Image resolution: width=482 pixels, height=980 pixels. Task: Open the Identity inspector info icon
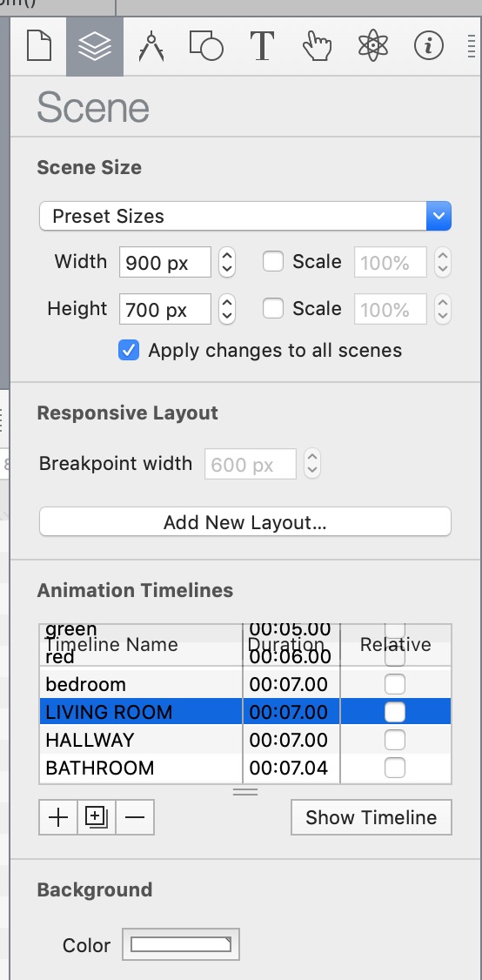429,47
